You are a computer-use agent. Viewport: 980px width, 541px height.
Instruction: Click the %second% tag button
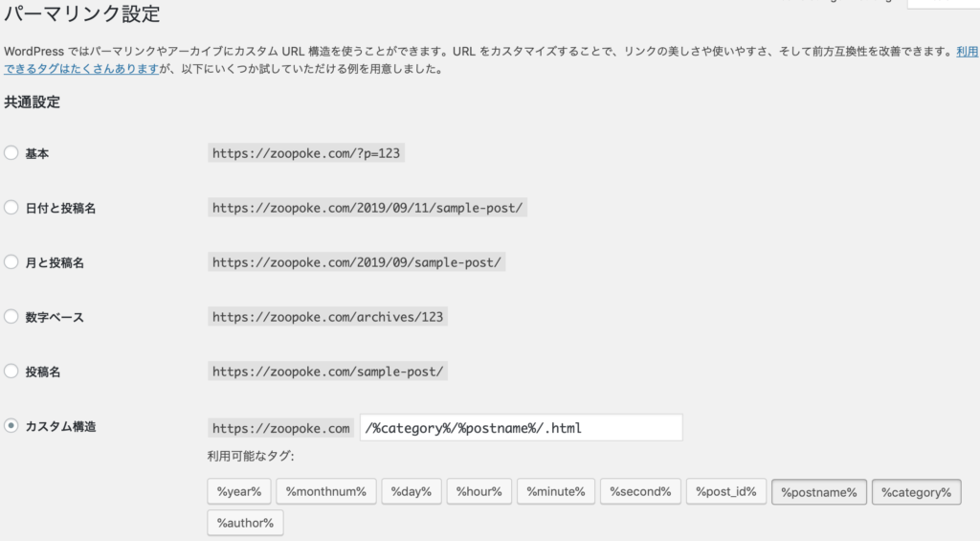click(640, 491)
